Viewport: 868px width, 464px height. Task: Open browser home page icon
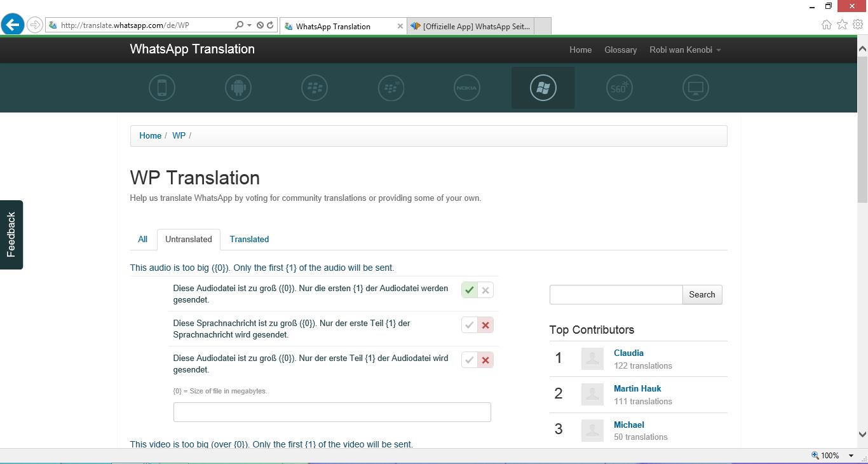[x=826, y=25]
